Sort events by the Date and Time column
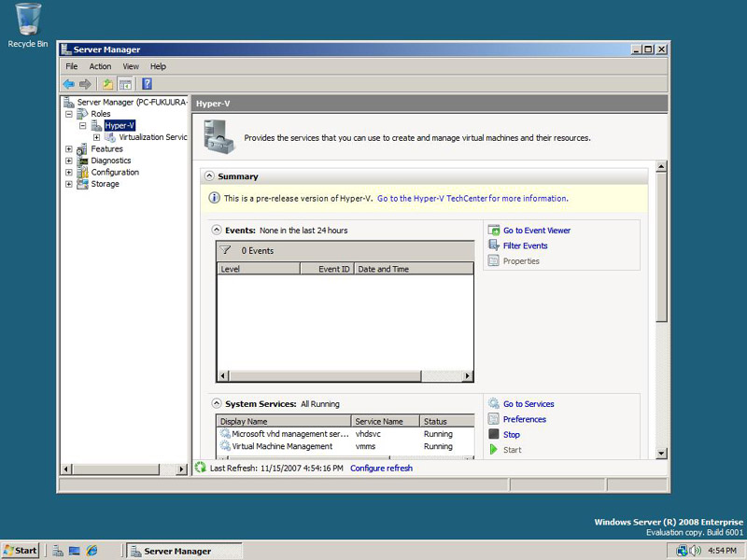Viewport: 747px width, 560px height. tap(414, 269)
